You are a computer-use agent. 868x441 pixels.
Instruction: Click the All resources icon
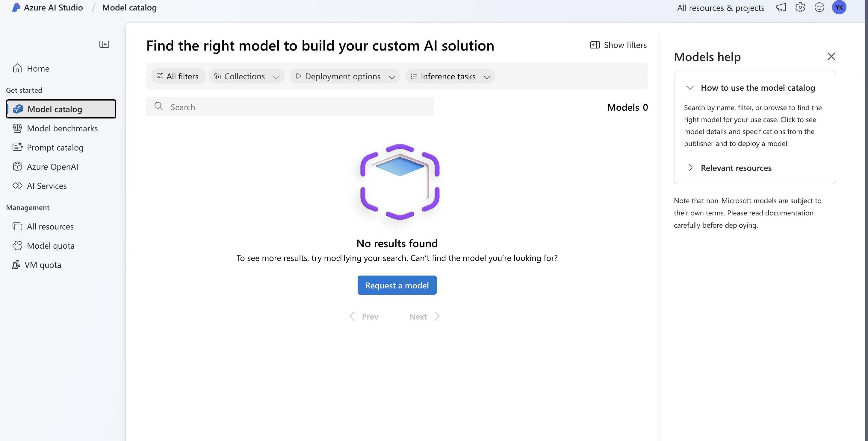point(17,226)
